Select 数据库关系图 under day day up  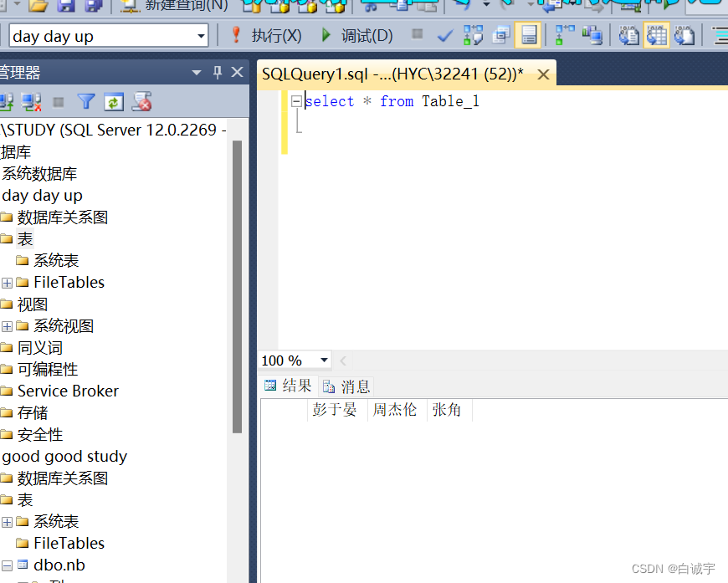63,217
